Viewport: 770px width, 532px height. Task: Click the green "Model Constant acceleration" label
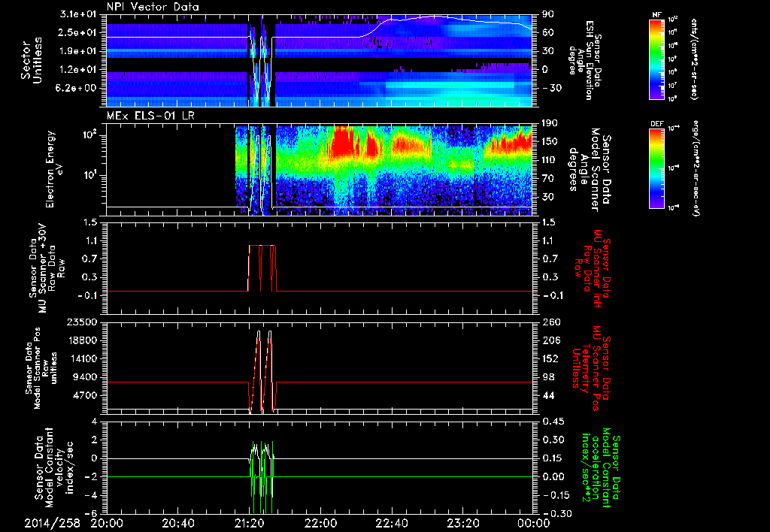click(599, 468)
